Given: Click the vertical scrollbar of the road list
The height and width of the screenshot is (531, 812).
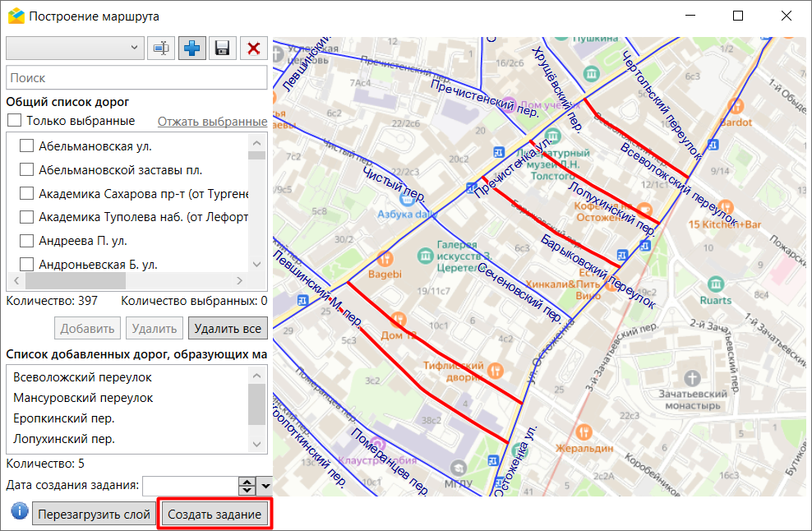Looking at the screenshot, I should point(257,205).
